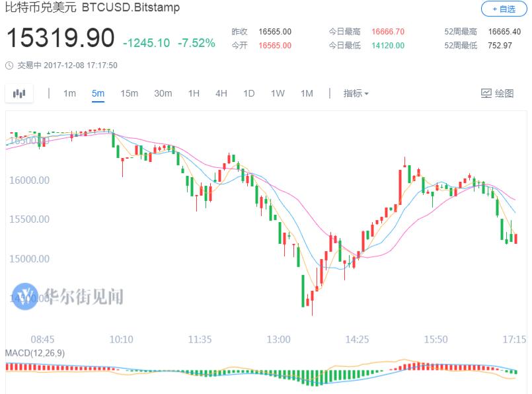
Task: Expand the 指标 indicators dropdown
Action: (x=356, y=94)
